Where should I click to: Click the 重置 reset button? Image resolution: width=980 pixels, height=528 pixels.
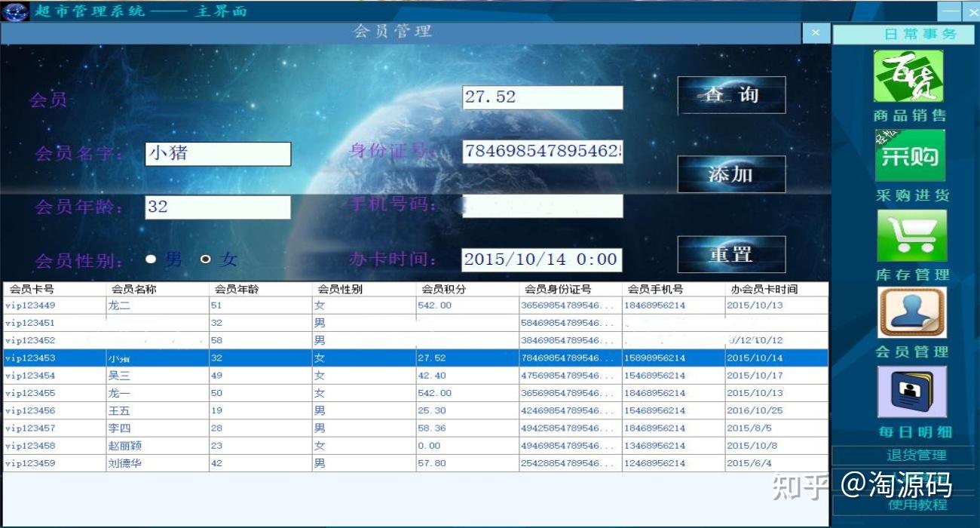pos(731,254)
